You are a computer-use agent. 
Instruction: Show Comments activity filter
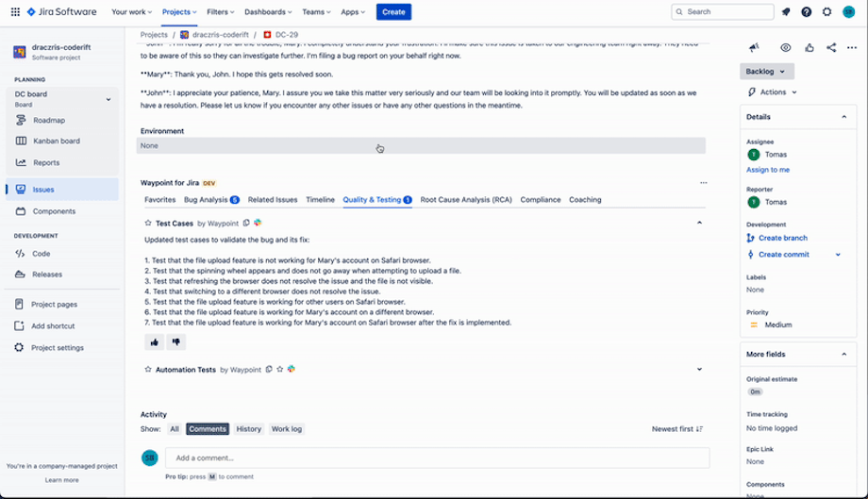coord(208,429)
